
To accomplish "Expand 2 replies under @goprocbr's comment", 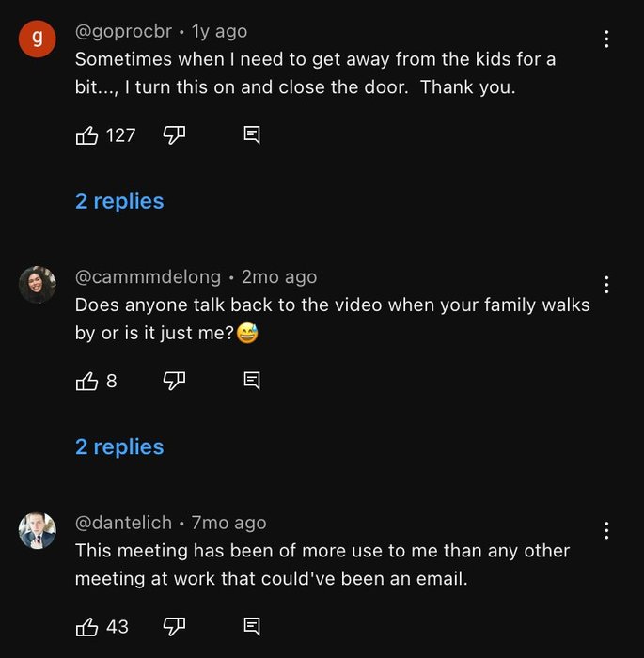I will coord(119,201).
